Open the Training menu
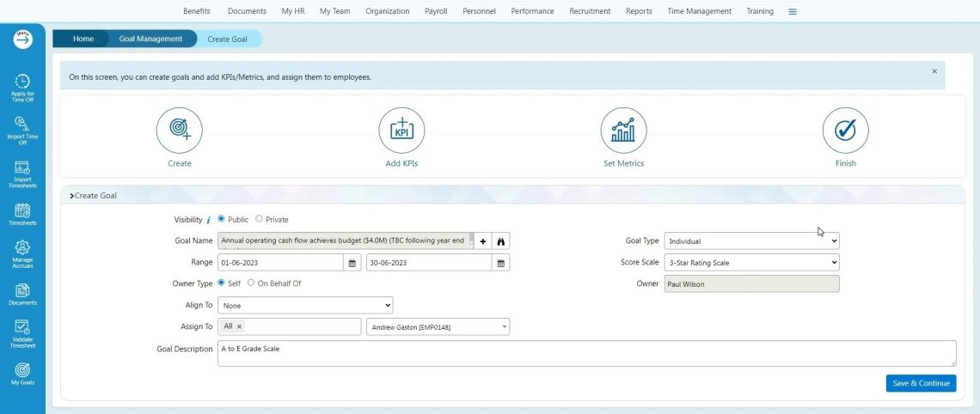This screenshot has width=980, height=414. click(x=760, y=11)
